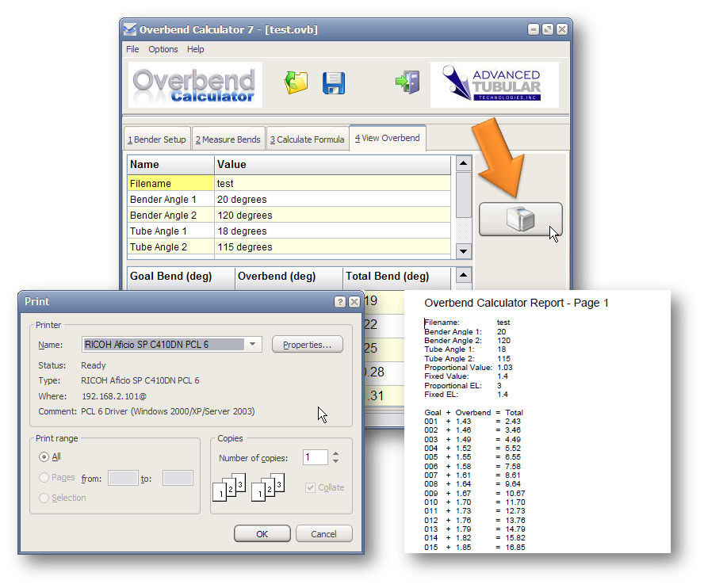Viewport: 704px width, 588px height.
Task: Decrease the number of copies with down arrow
Action: click(336, 461)
